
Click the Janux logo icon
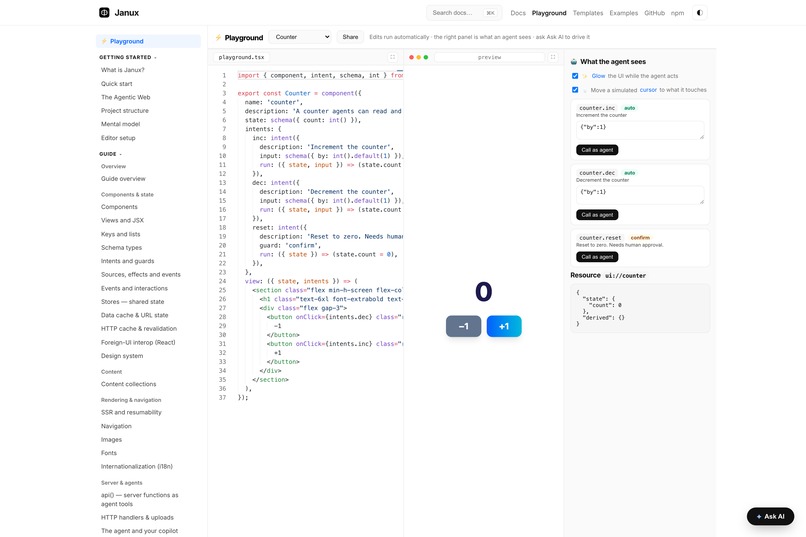[104, 12]
